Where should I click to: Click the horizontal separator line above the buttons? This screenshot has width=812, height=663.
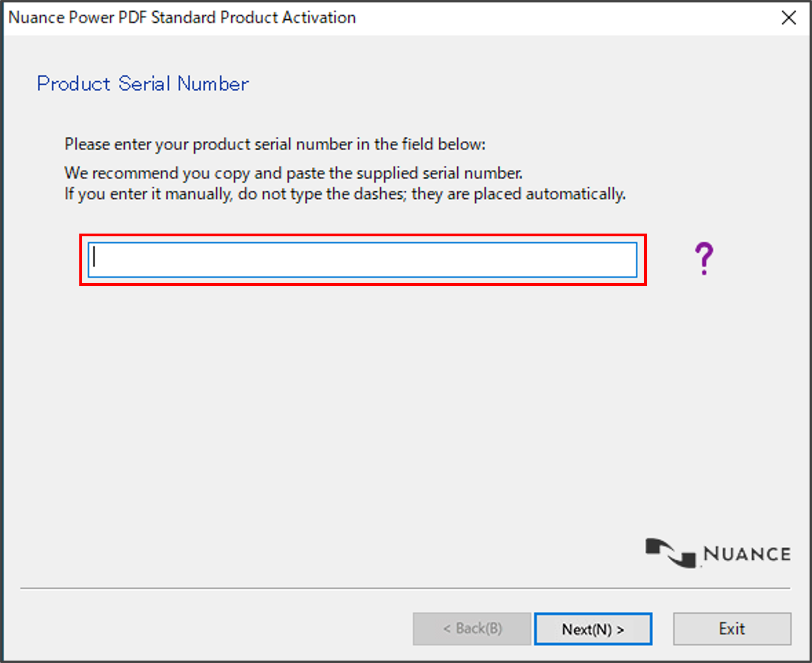click(405, 588)
